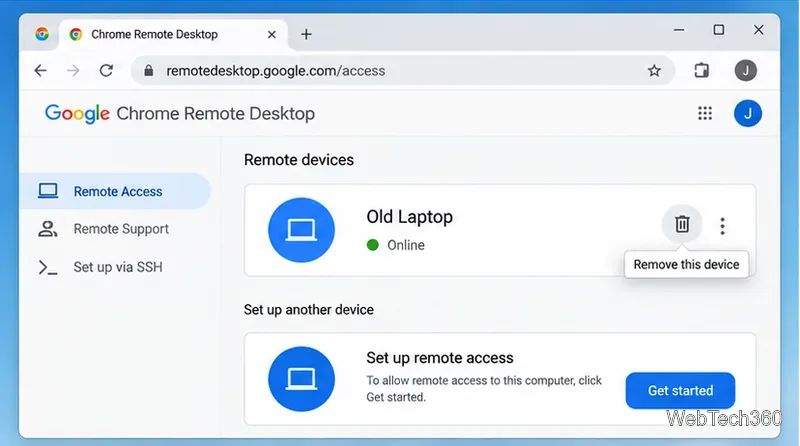
Task: Minimize the Chrome window
Action: (x=679, y=30)
